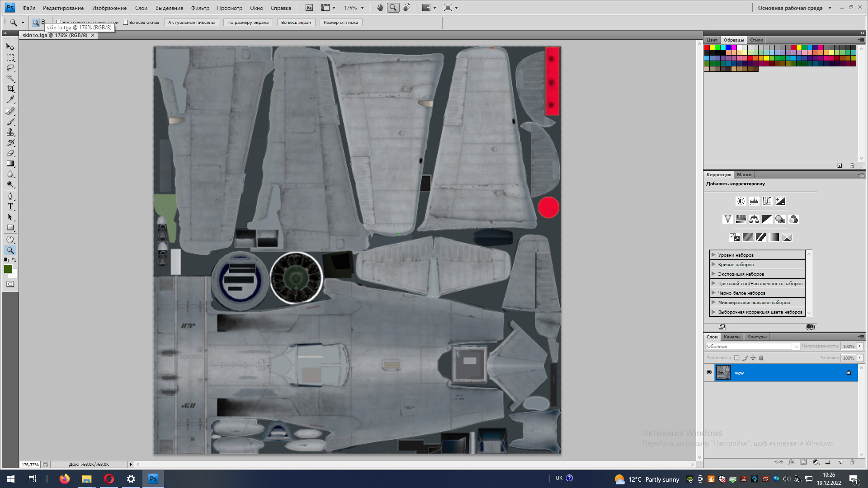Expand Уровни наборов presets list
868x488 pixels.
pos(713,255)
